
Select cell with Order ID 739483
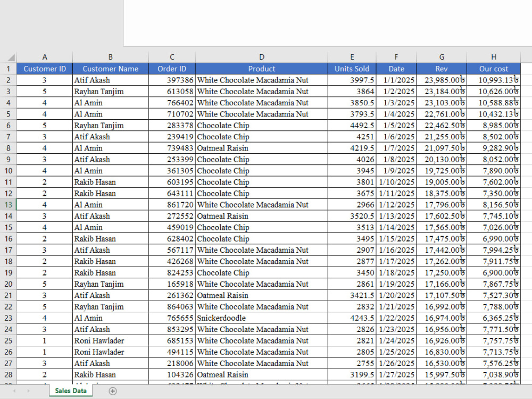[172, 148]
